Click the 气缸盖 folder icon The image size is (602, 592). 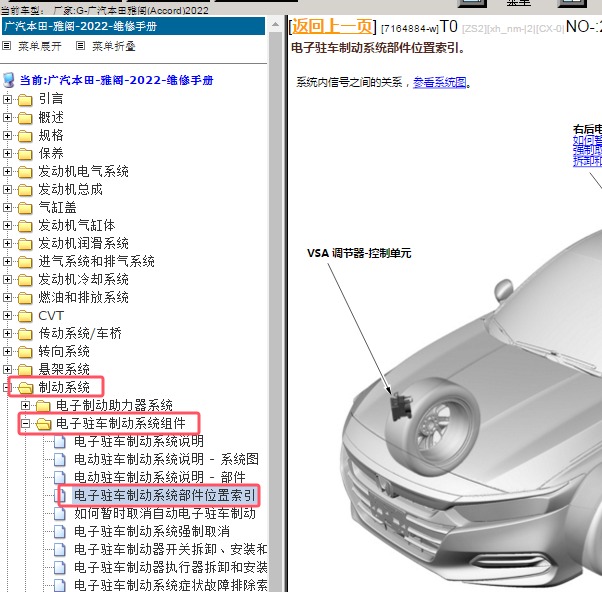click(25, 208)
